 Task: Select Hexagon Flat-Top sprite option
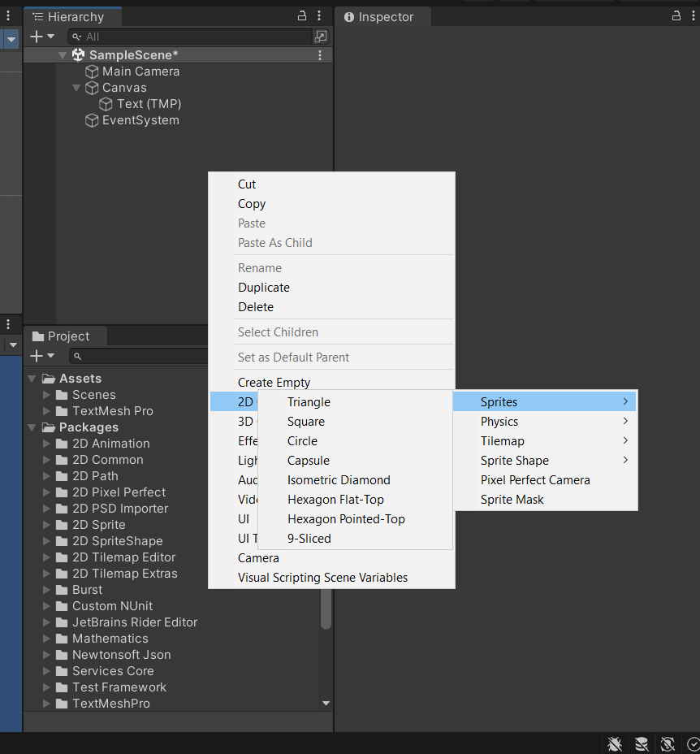[335, 500]
